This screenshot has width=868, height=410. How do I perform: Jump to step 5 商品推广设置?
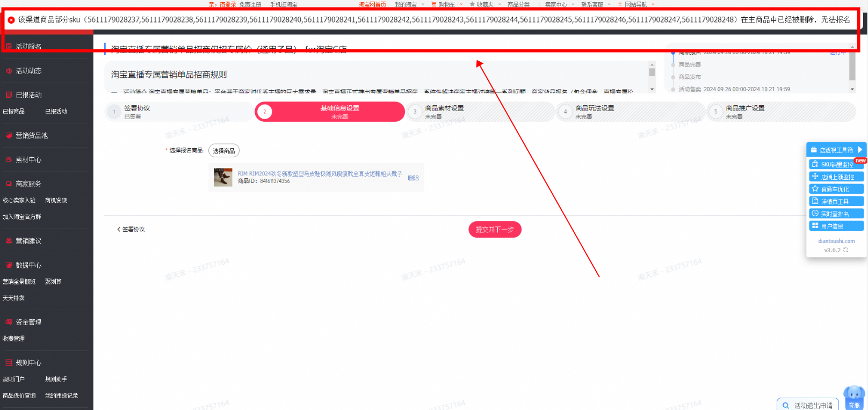(x=780, y=112)
